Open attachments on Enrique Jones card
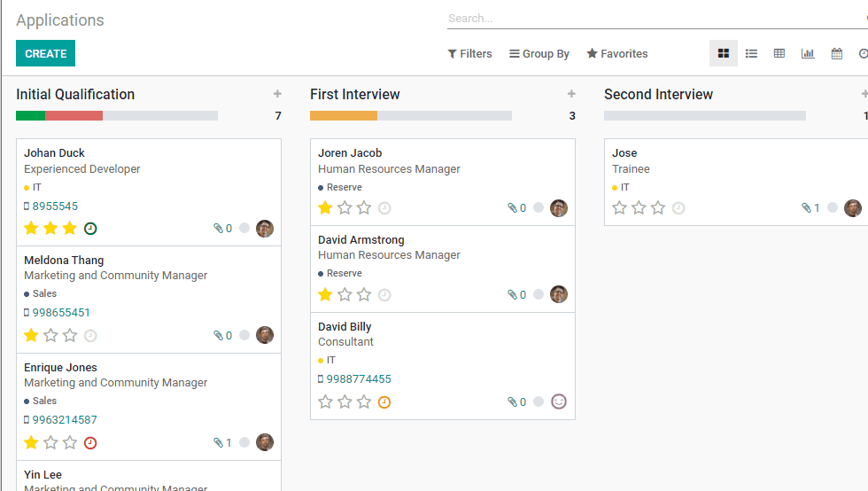 coord(222,443)
